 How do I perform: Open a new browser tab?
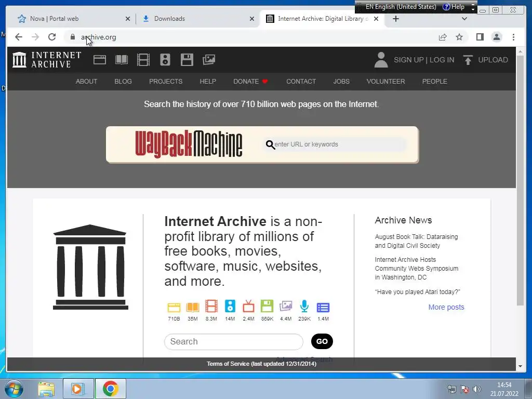(395, 19)
